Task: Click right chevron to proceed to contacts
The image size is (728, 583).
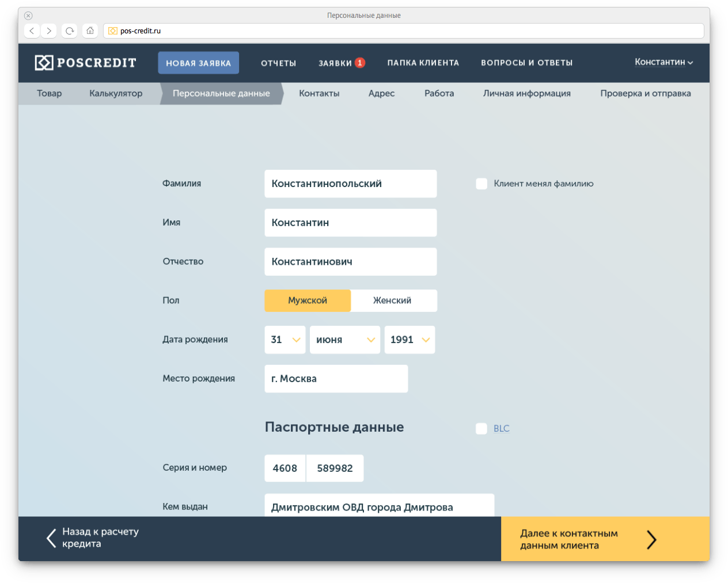Action: click(651, 539)
